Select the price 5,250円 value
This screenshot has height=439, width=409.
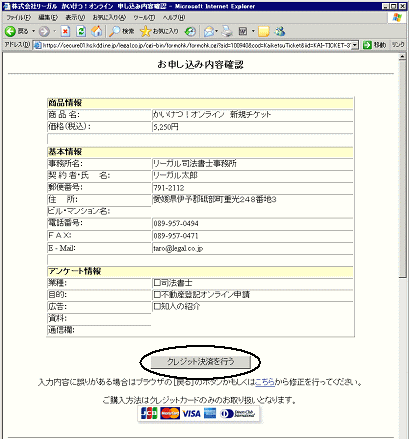tap(166, 127)
